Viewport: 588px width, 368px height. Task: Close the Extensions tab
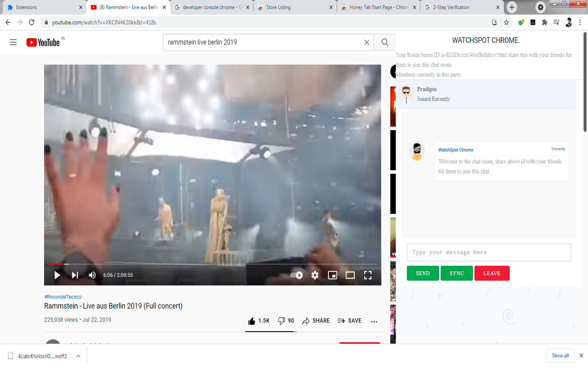(80, 7)
